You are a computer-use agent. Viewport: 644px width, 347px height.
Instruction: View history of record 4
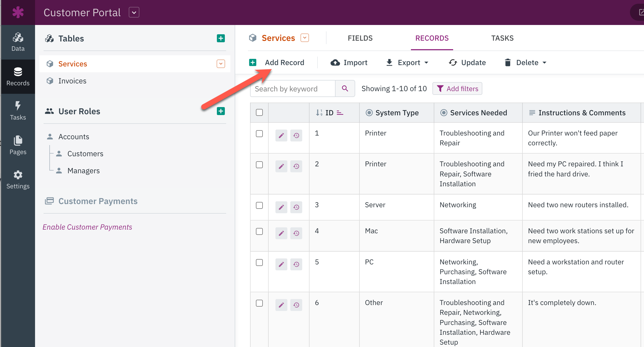click(296, 233)
